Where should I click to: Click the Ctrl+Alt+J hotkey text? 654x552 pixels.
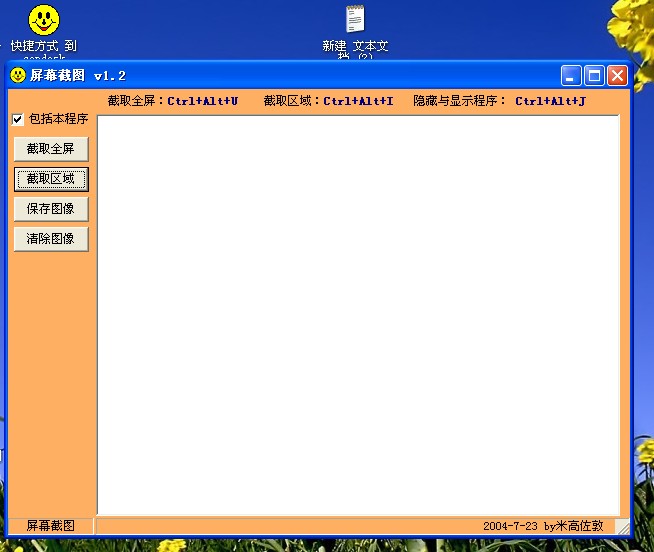[x=551, y=101]
